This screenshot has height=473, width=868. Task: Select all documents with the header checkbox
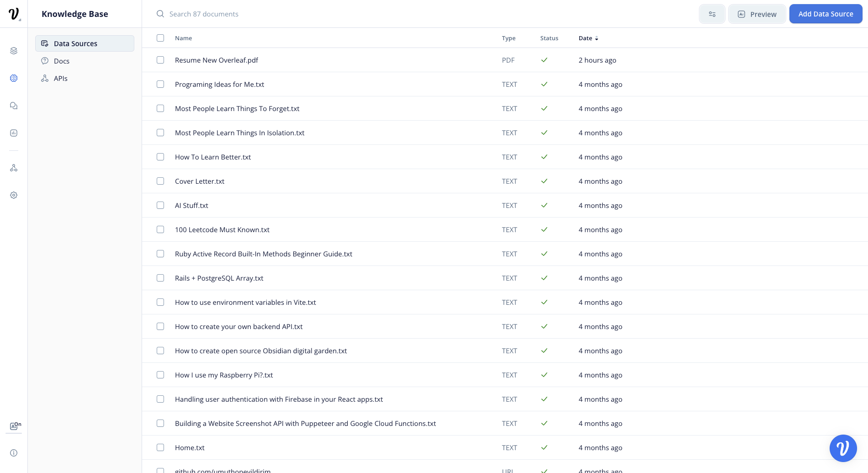click(160, 38)
